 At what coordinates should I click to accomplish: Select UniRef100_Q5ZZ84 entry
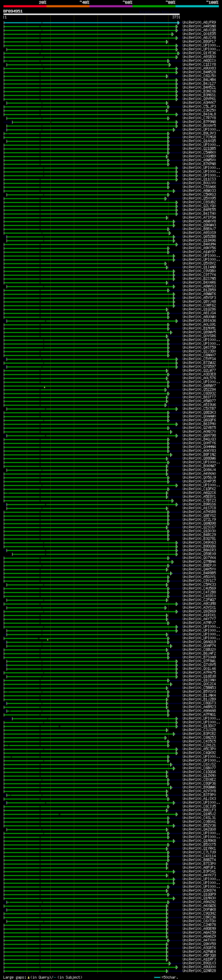point(199,390)
